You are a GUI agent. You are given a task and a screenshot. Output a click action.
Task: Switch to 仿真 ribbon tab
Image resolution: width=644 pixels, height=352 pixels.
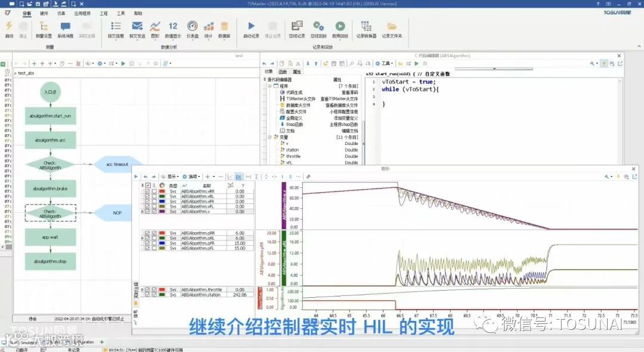[x=61, y=14]
